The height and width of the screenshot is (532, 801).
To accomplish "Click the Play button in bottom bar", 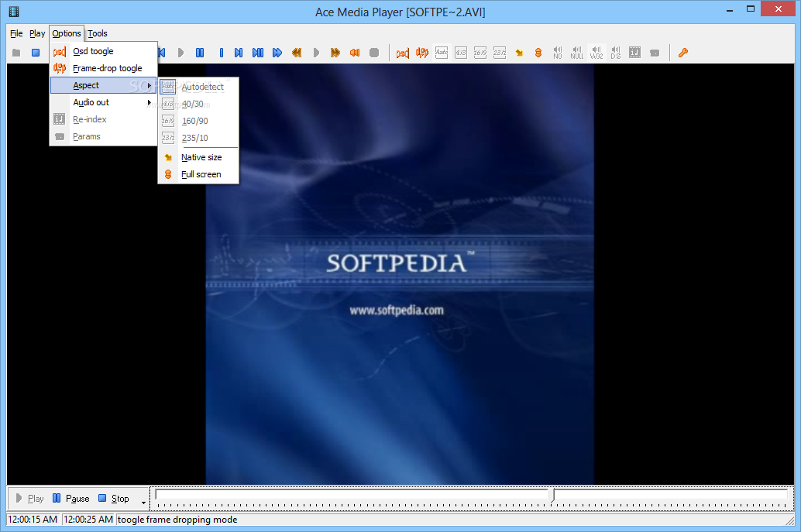I will [29, 498].
